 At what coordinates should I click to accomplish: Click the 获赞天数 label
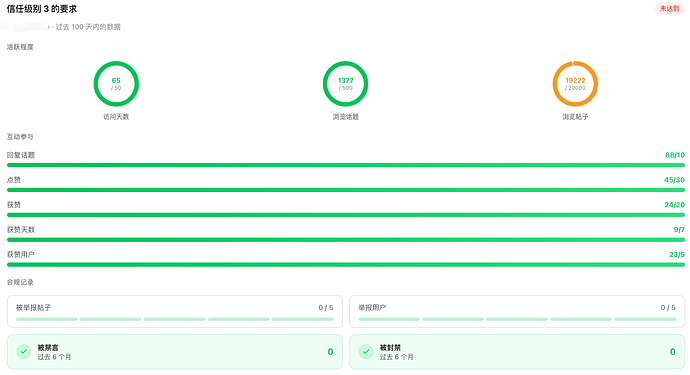(21, 229)
